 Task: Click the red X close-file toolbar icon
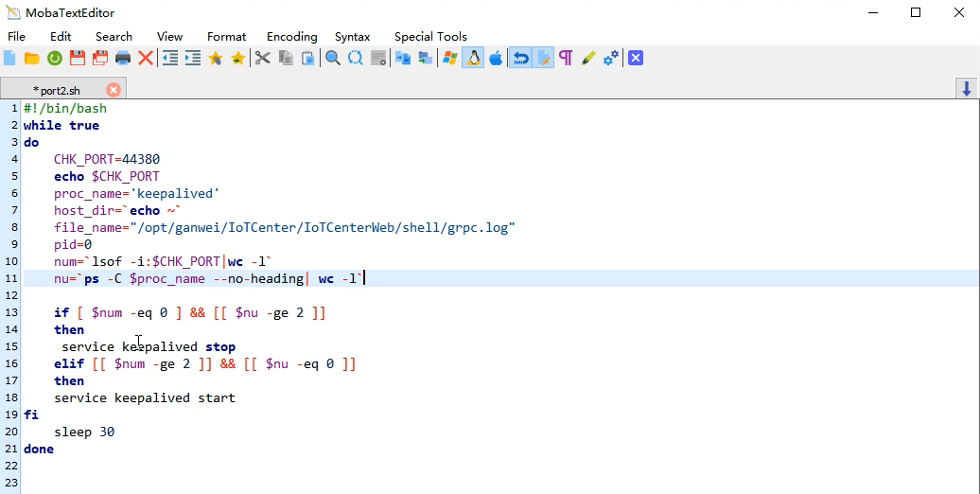[146, 59]
